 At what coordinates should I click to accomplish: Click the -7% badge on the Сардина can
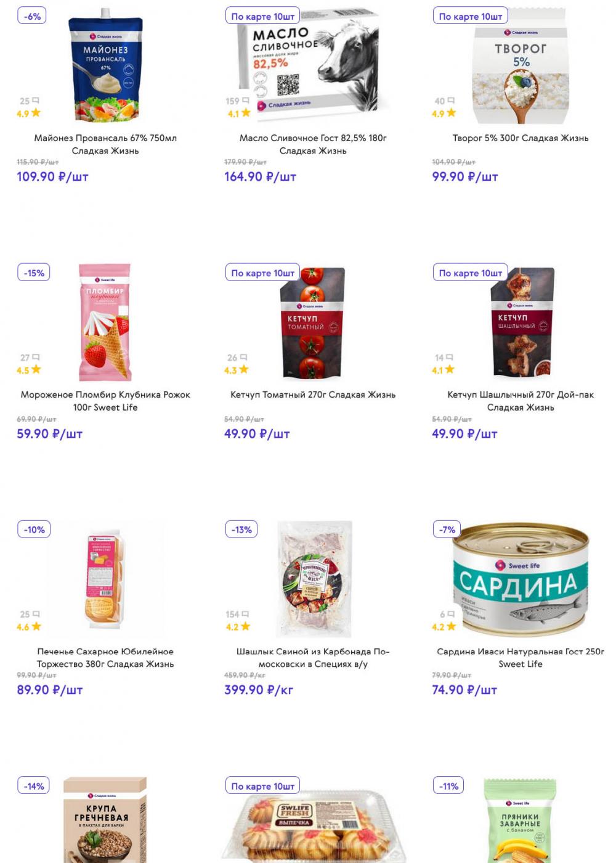[447, 530]
